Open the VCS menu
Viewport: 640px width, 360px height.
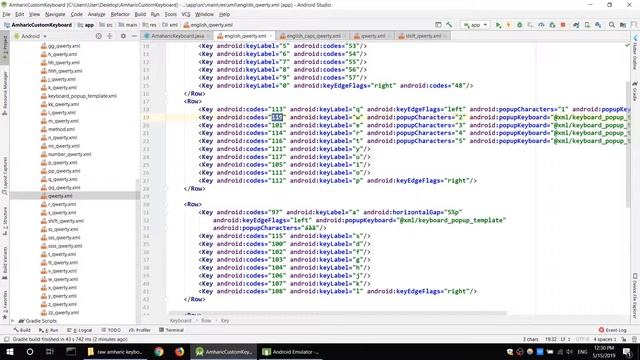[x=186, y=14]
